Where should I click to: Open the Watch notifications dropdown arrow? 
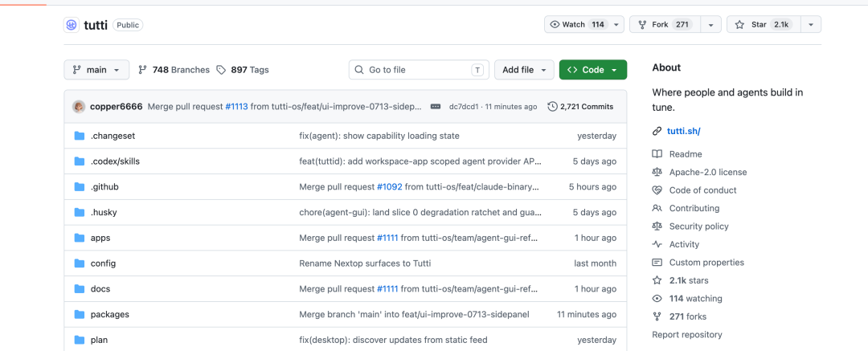click(x=616, y=24)
